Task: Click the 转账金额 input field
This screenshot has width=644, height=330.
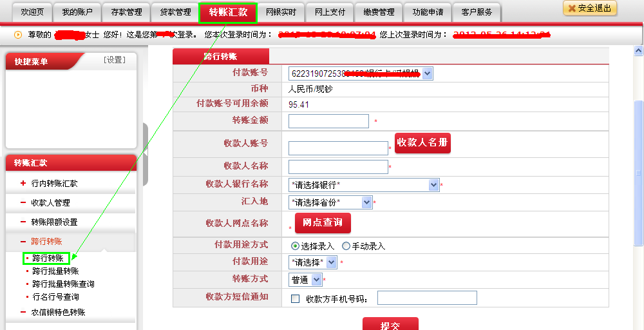Action: coord(328,121)
